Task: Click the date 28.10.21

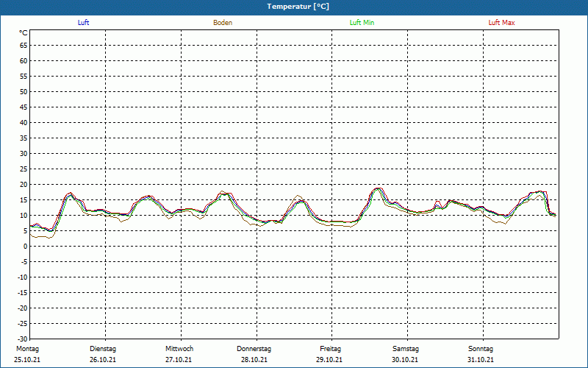Action: (x=254, y=360)
